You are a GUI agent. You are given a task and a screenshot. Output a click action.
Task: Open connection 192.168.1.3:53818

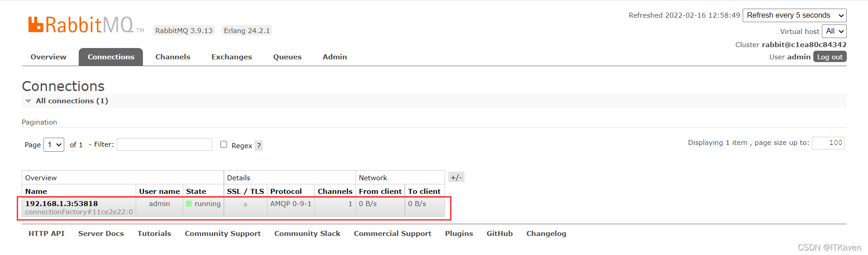pos(62,203)
